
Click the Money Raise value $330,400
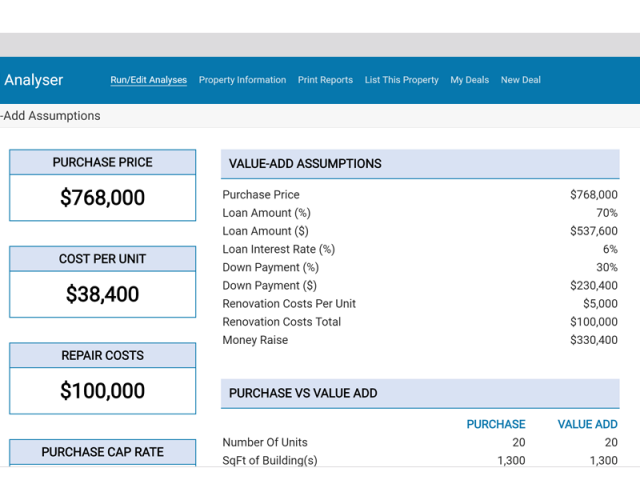[594, 340]
